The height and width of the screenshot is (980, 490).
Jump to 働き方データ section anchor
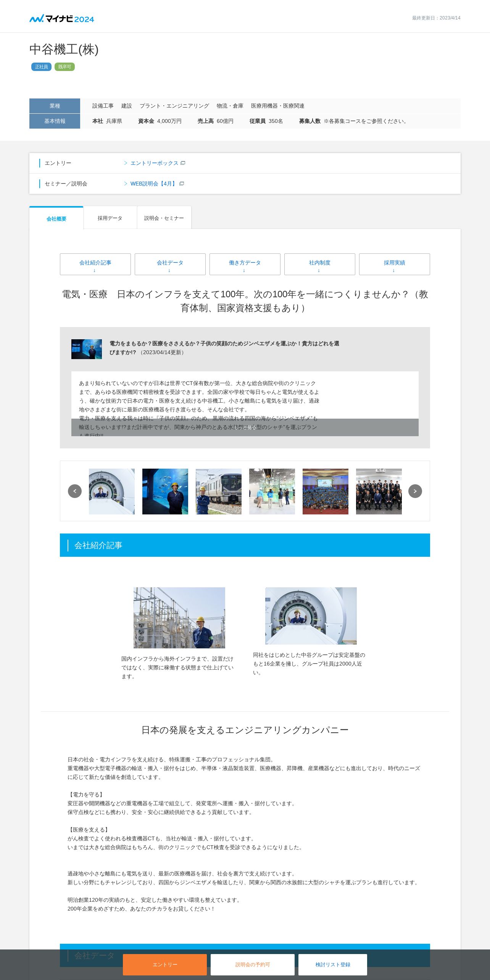coord(245,264)
